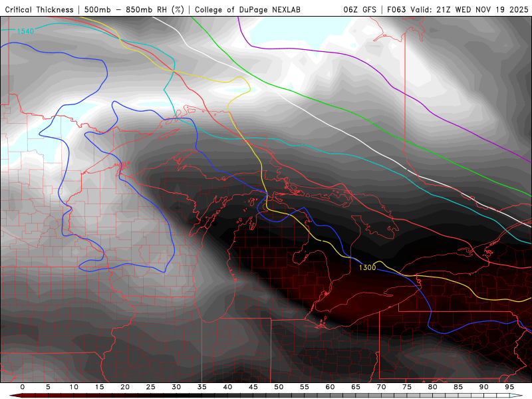532x399 pixels.
Task: Select the "85" legend value
Action: 458,387
